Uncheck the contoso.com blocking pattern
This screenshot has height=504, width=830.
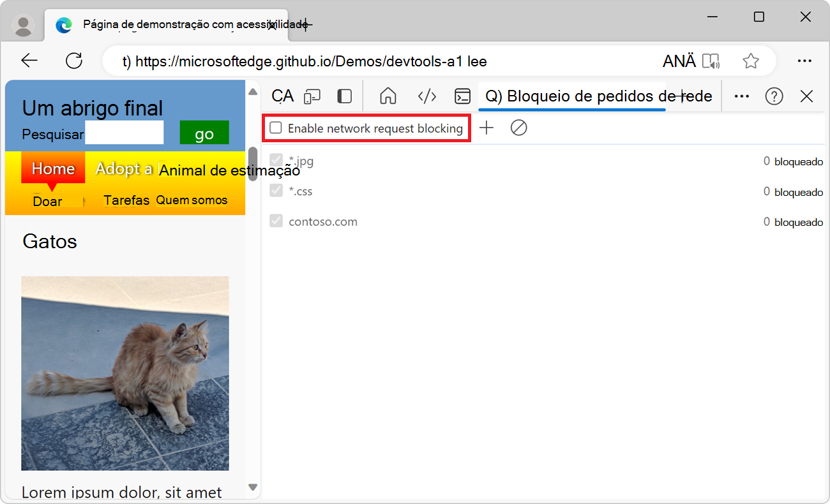click(276, 220)
